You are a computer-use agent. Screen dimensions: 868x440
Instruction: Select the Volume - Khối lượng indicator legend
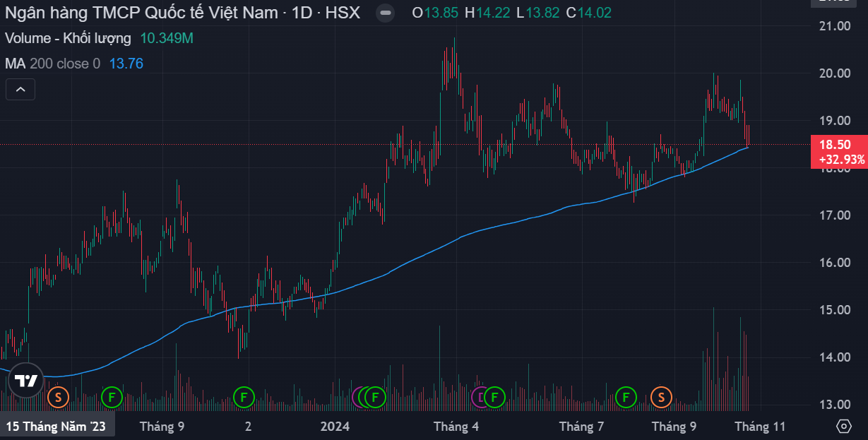68,38
